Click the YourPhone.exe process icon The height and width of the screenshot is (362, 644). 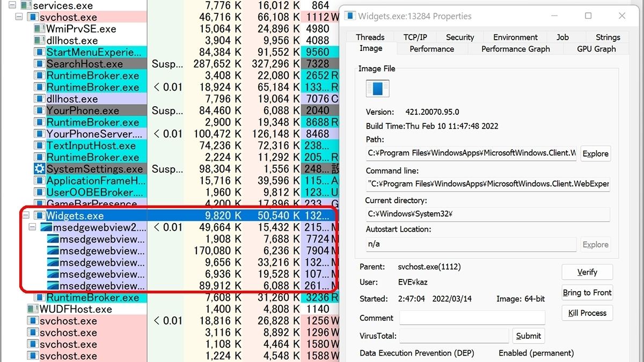(39, 111)
